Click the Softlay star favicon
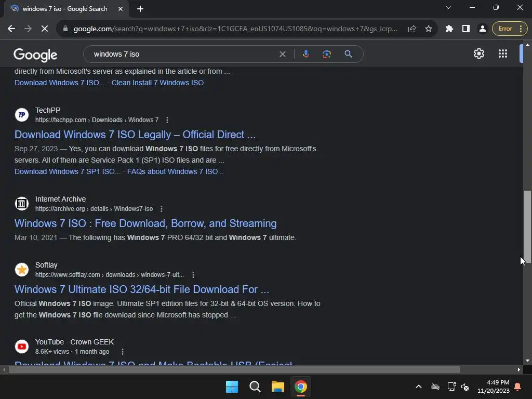The image size is (532, 399). 22,270
